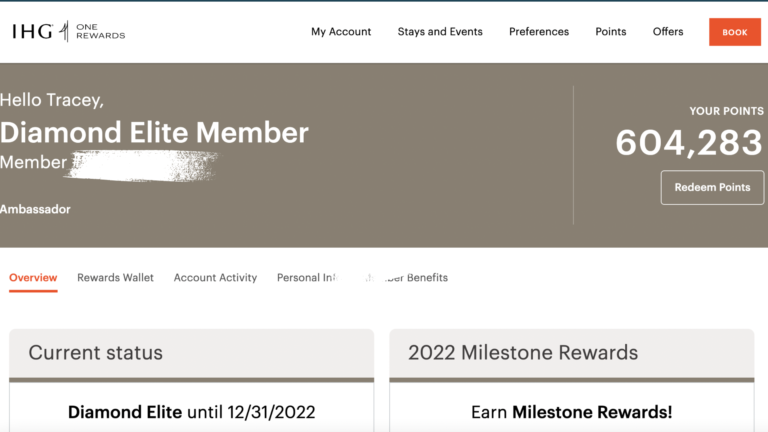The height and width of the screenshot is (432, 768).
Task: Click the Redeem Points button
Action: click(712, 187)
